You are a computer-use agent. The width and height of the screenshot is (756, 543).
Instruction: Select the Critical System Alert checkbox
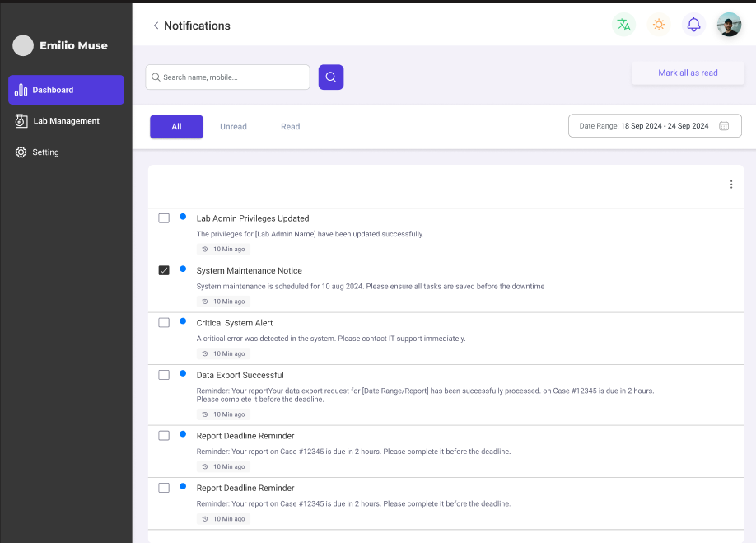pos(164,323)
